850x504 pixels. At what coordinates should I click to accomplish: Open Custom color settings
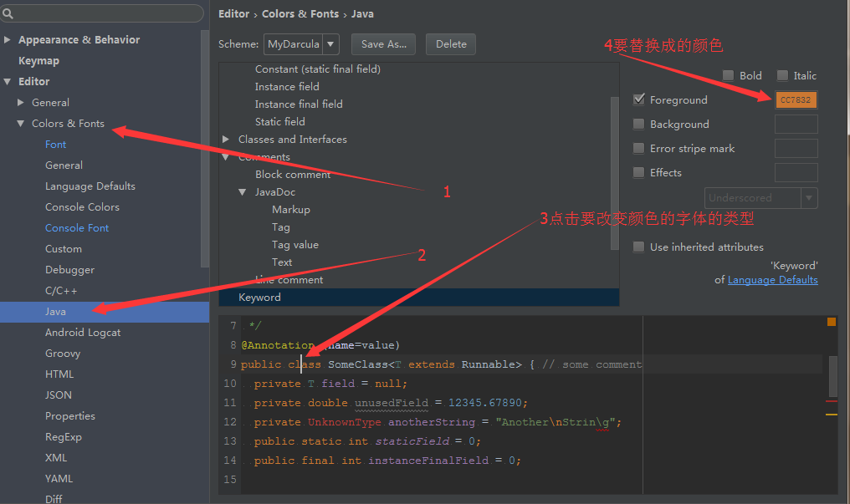click(63, 249)
